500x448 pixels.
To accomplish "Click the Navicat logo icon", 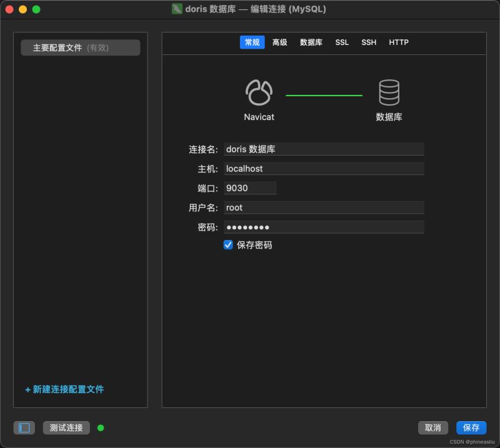I will pos(259,92).
